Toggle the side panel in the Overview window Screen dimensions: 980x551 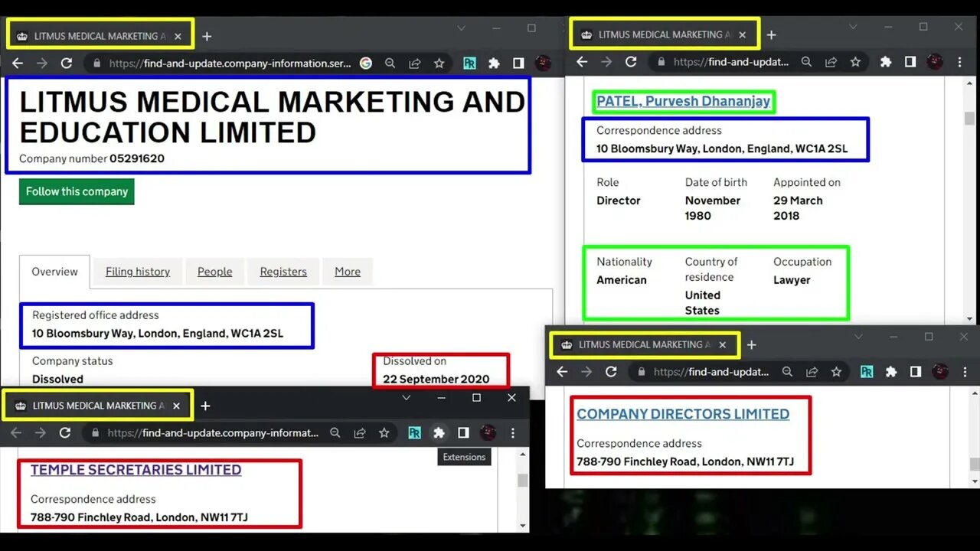pos(518,64)
